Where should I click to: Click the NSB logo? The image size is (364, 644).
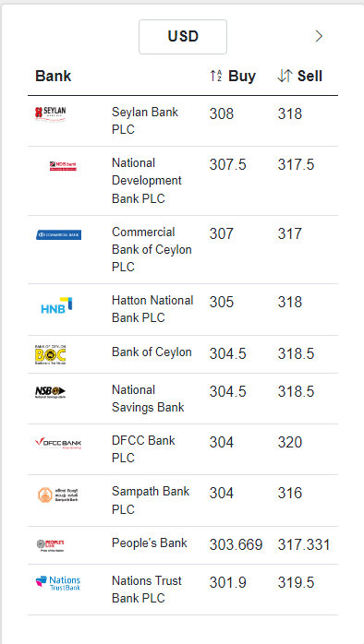(50, 392)
